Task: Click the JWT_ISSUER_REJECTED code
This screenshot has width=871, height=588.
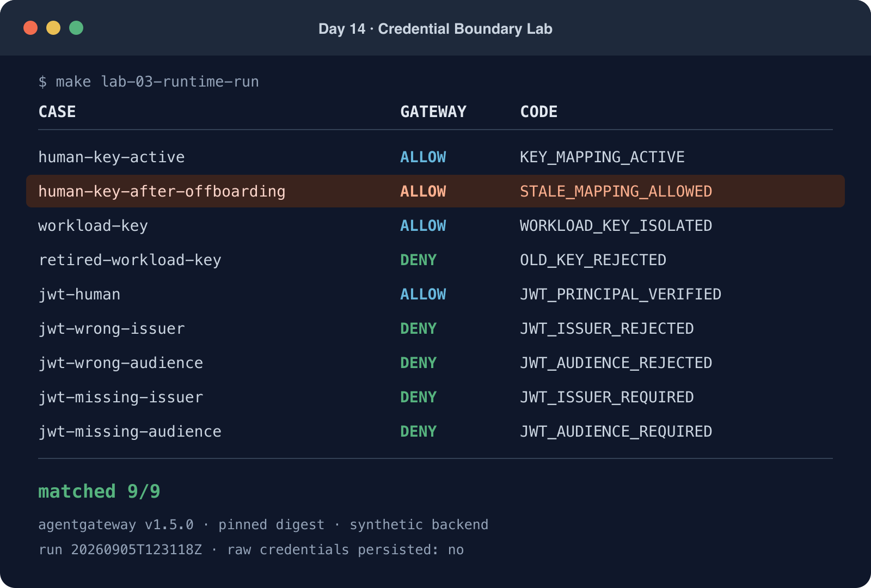Action: click(606, 329)
